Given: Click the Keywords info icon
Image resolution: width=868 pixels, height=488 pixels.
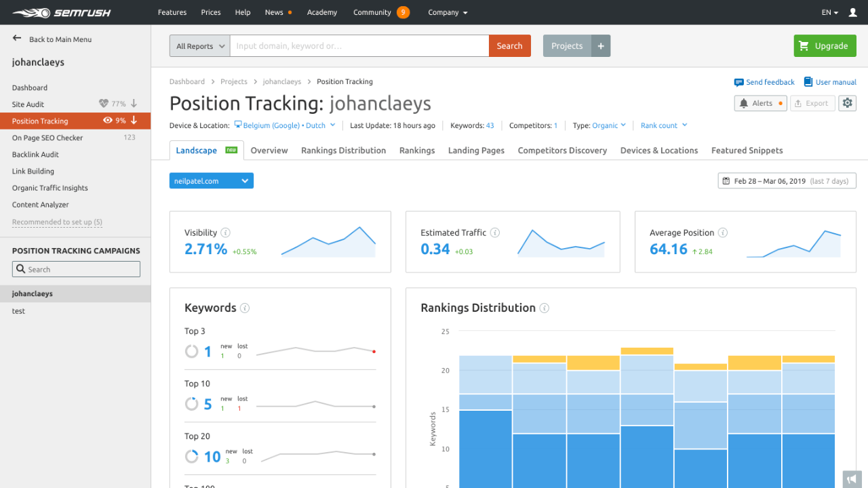Looking at the screenshot, I should [245, 308].
